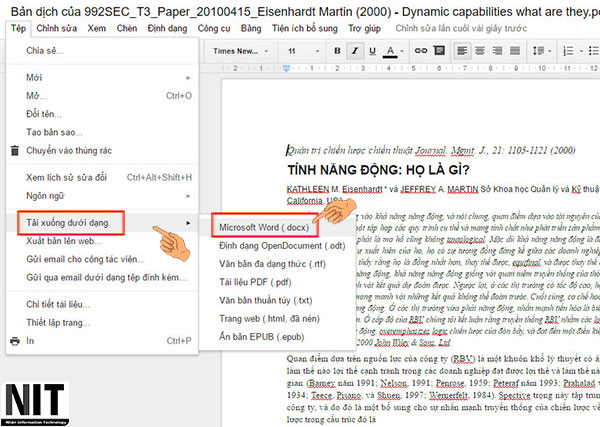Select Xem lịch sử sửa đổi
The width and height of the screenshot is (600, 427).
(x=103, y=177)
